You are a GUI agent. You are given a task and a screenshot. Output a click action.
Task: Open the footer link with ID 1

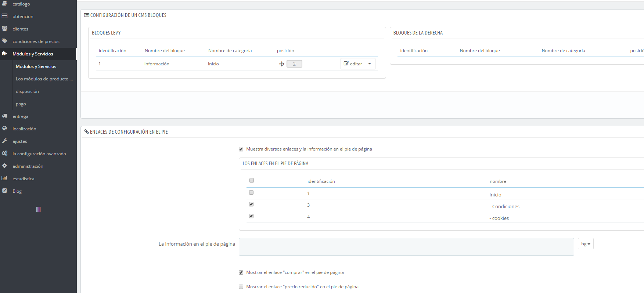click(308, 193)
